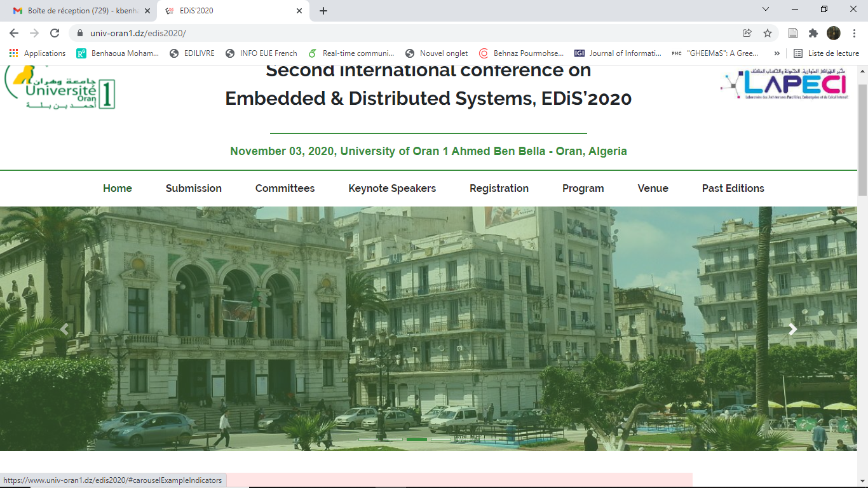Reload the current page
This screenshot has width=868, height=488.
55,33
